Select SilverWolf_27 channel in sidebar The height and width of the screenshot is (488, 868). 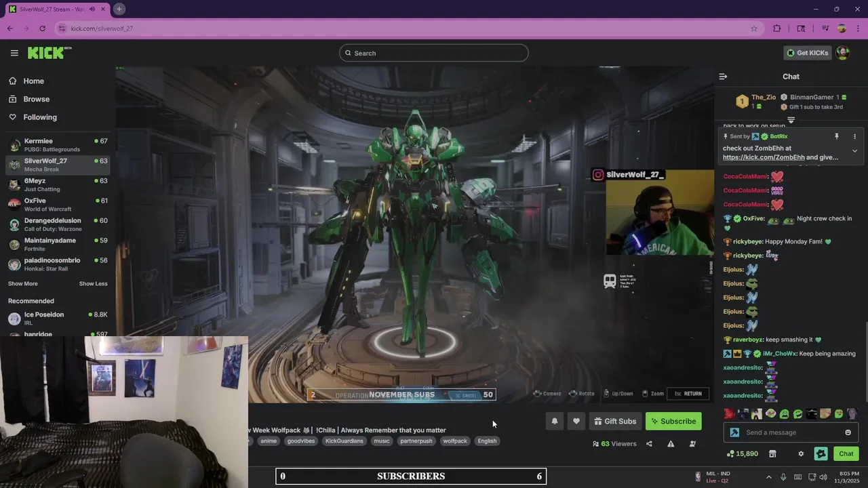tap(58, 165)
